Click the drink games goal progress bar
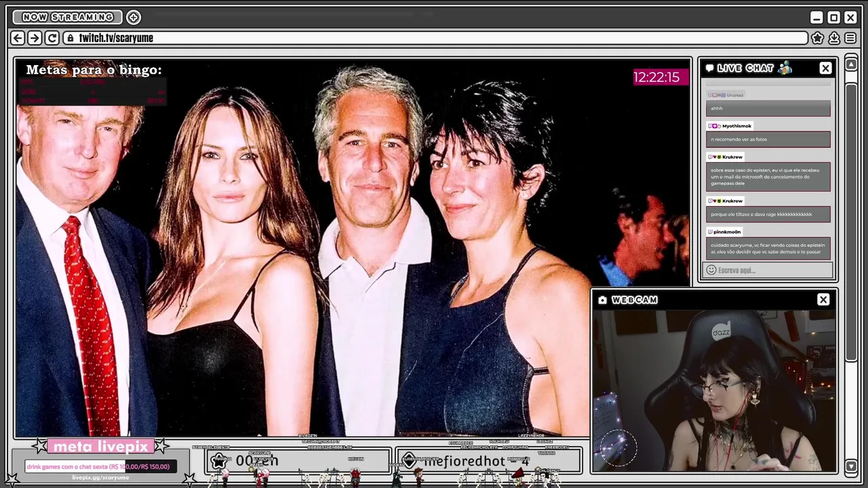 coord(100,466)
